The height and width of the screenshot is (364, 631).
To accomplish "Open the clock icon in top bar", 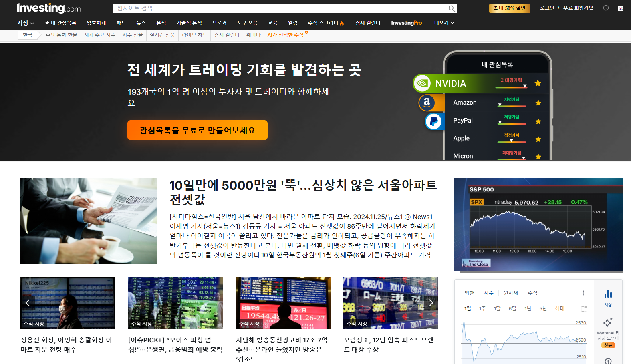I will click(606, 8).
